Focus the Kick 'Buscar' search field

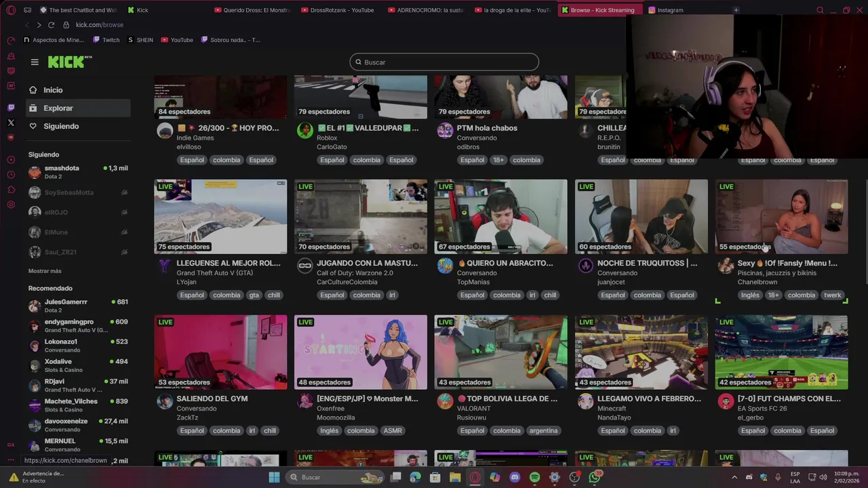[444, 62]
